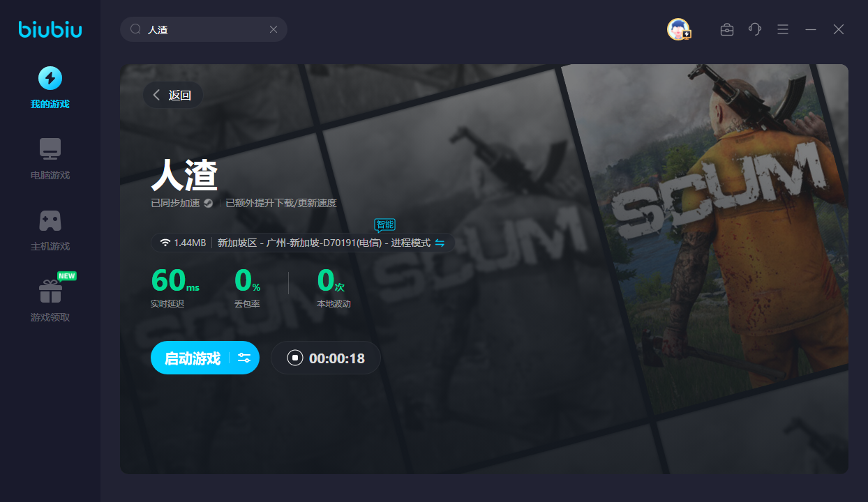This screenshot has width=868, height=502.
Task: Open customer support headset icon
Action: coord(755,29)
